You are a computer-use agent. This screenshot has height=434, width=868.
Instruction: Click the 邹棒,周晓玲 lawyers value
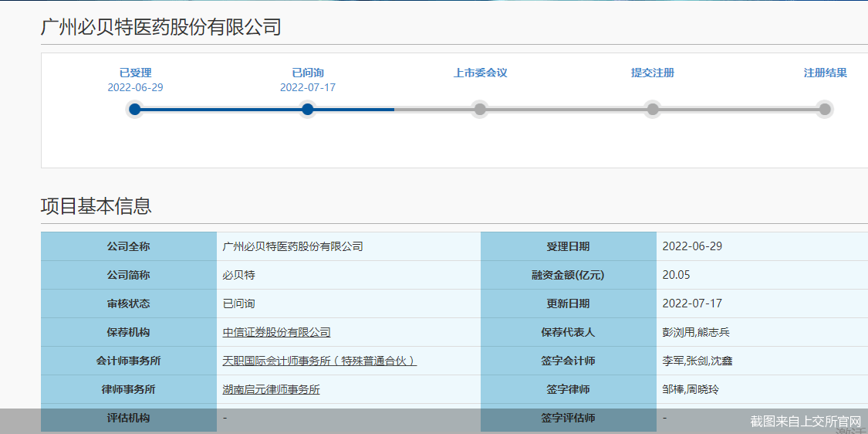click(x=691, y=390)
